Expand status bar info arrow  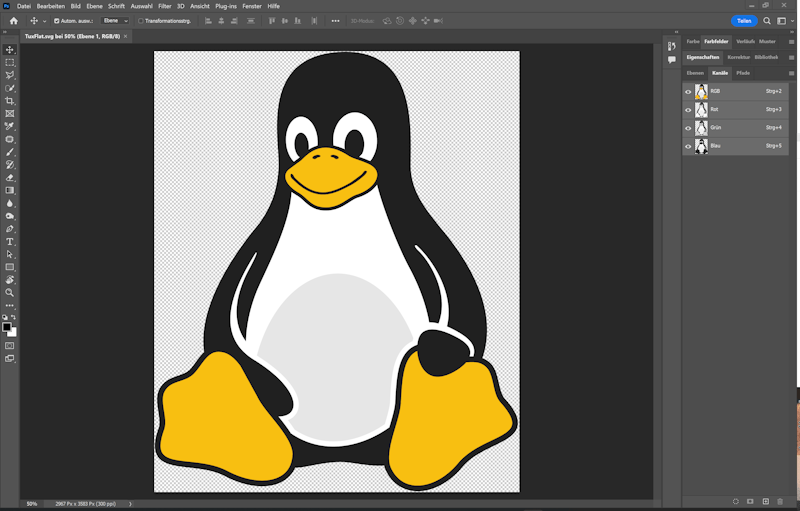(x=130, y=504)
